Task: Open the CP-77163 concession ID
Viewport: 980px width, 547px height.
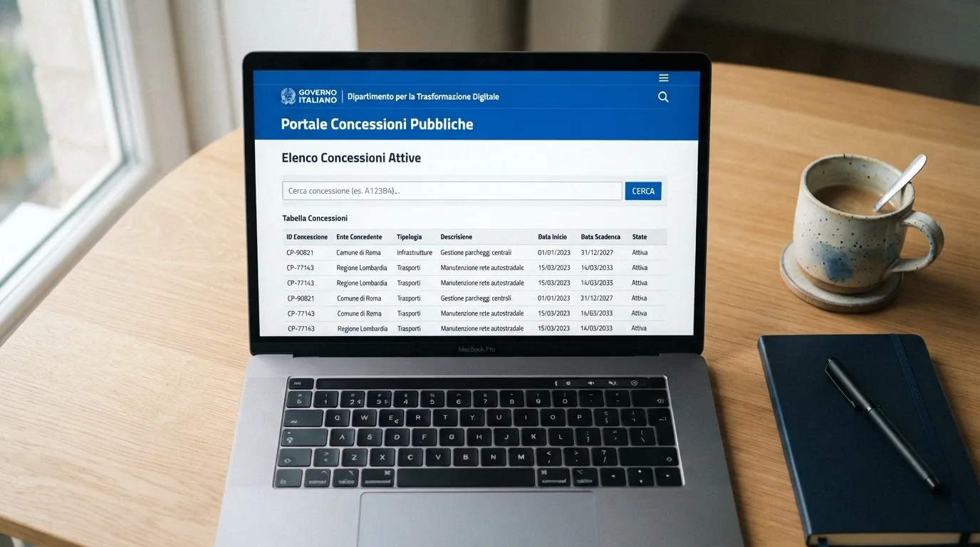Action: pos(301,329)
